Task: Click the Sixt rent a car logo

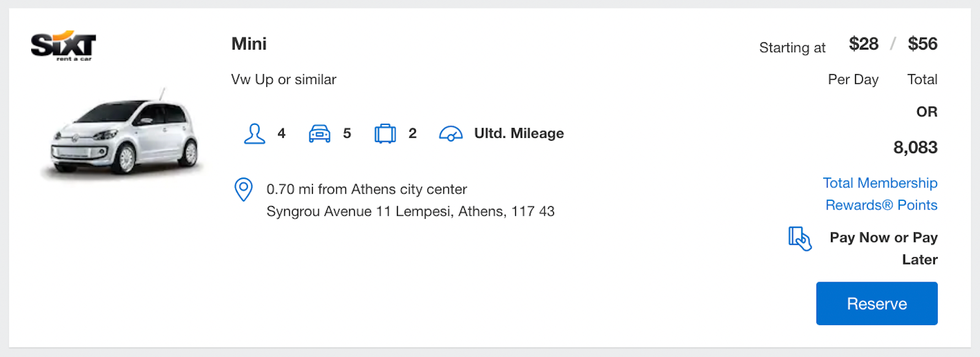Action: click(x=63, y=46)
